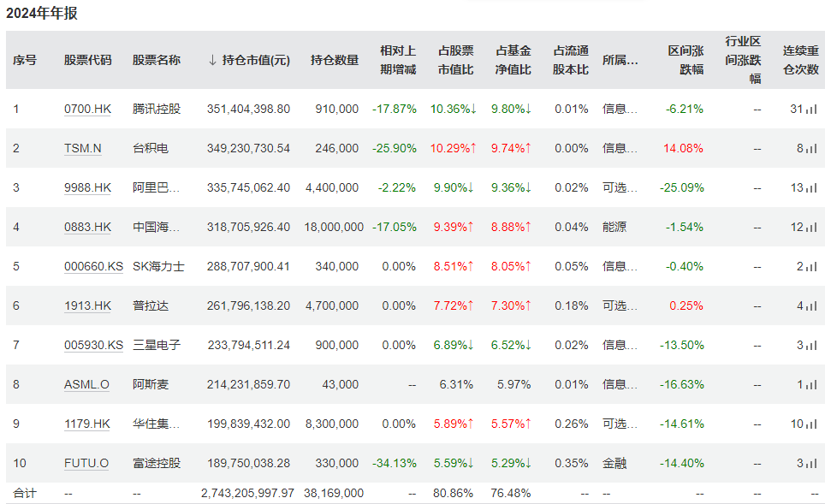Click chart icon in 0883.HK row

pyautogui.click(x=812, y=228)
